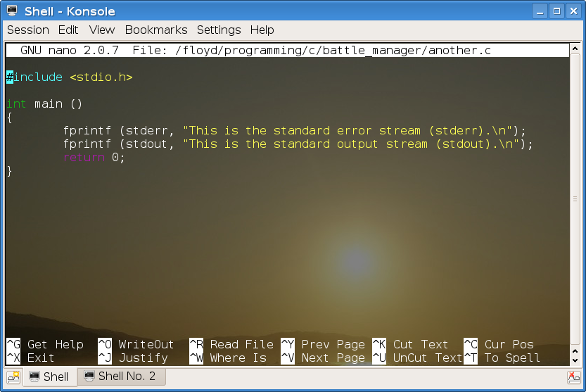Click the ^V Next Page shortcut label
The height and width of the screenshot is (392, 586).
tap(323, 358)
